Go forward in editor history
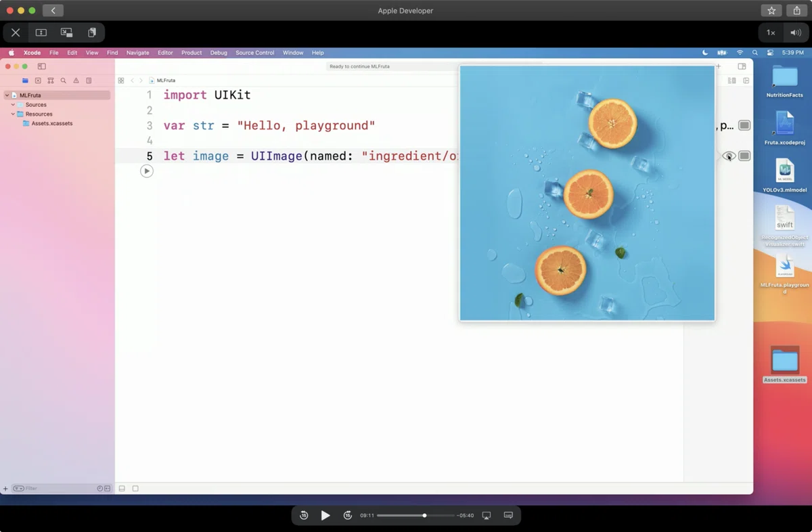The width and height of the screenshot is (812, 532). [x=141, y=81]
